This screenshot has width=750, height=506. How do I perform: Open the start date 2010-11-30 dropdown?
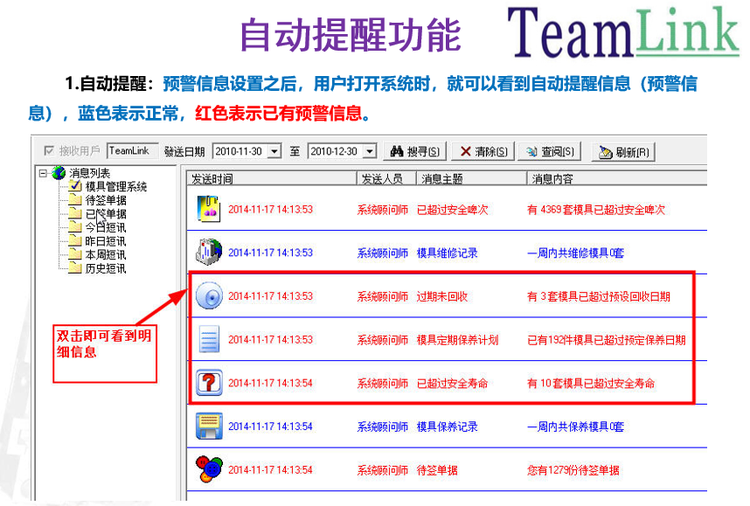point(274,152)
